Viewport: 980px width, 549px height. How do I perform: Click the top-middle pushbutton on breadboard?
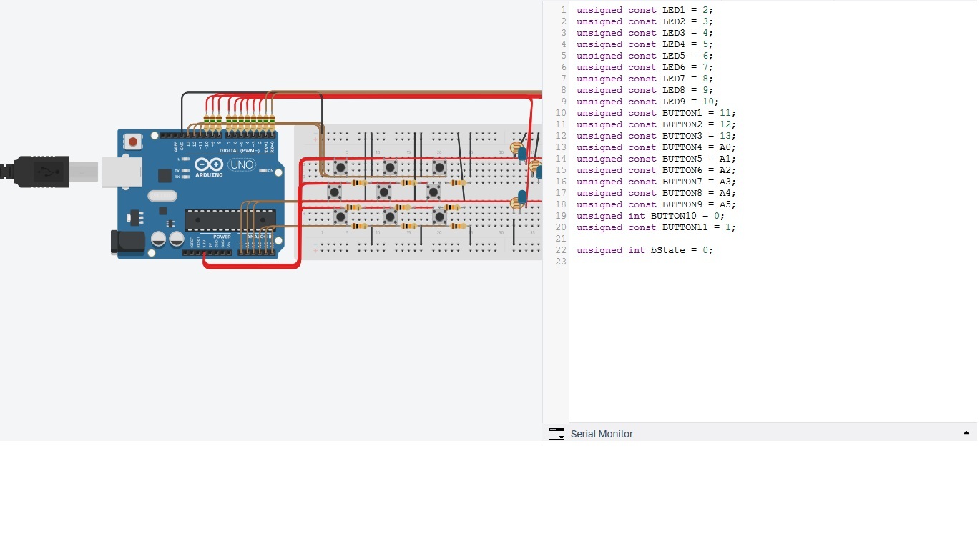[x=390, y=168]
